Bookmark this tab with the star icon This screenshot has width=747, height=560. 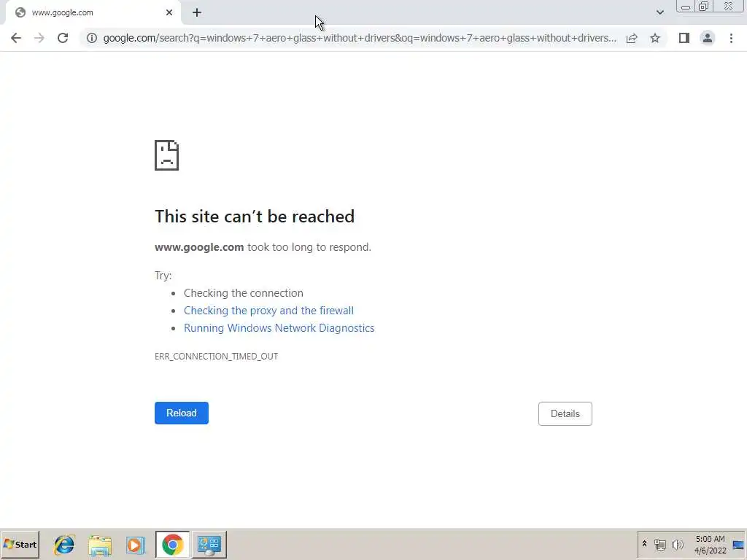(655, 38)
